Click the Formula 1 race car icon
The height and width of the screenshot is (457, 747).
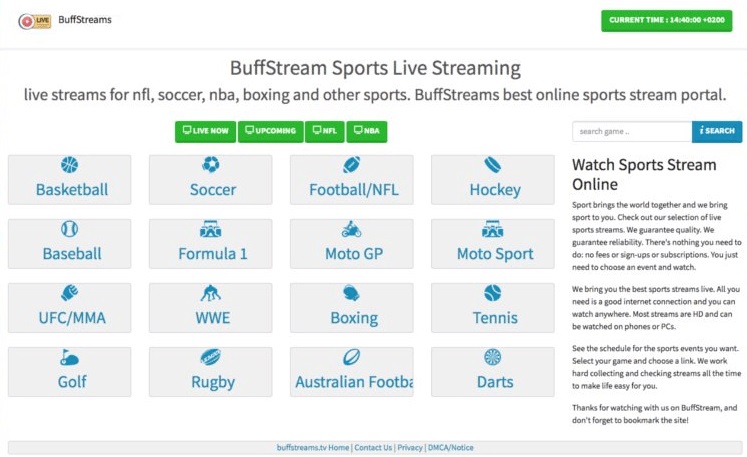click(211, 229)
